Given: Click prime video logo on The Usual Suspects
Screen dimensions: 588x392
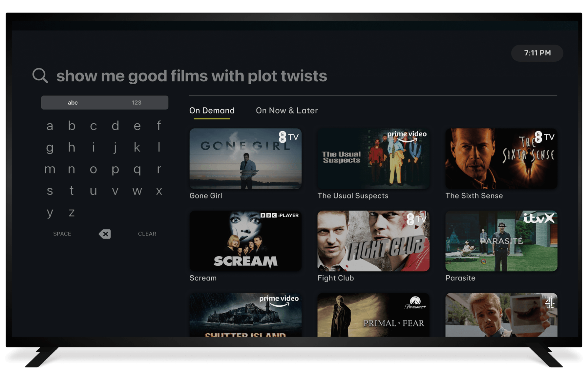Looking at the screenshot, I should coord(407,136).
